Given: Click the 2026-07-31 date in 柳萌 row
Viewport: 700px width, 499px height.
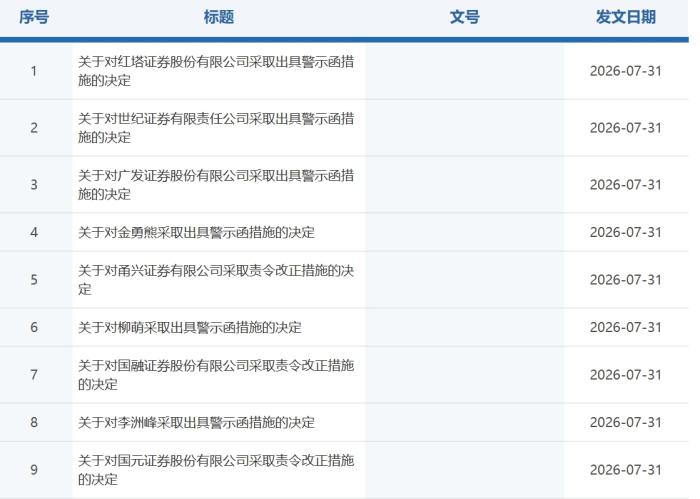Looking at the screenshot, I should click(x=625, y=328).
